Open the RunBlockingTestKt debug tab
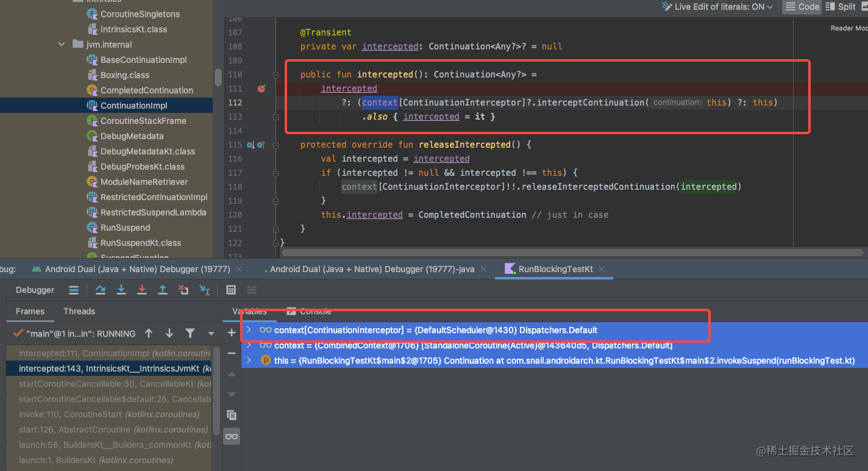The image size is (868, 471). [x=555, y=269]
